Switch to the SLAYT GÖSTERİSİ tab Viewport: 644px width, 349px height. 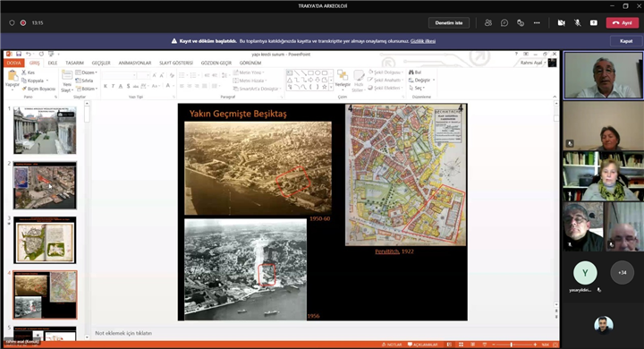[x=176, y=63]
